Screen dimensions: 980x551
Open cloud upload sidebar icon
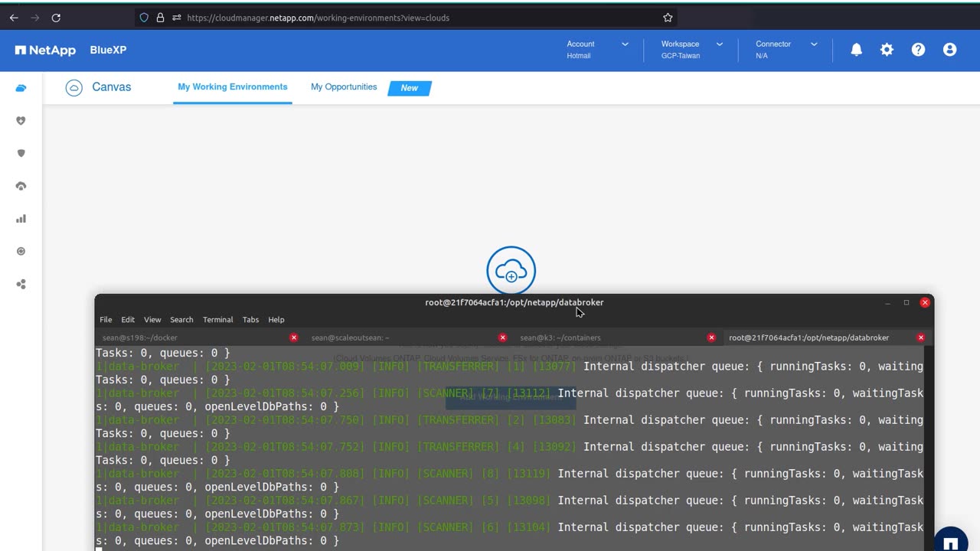point(21,186)
